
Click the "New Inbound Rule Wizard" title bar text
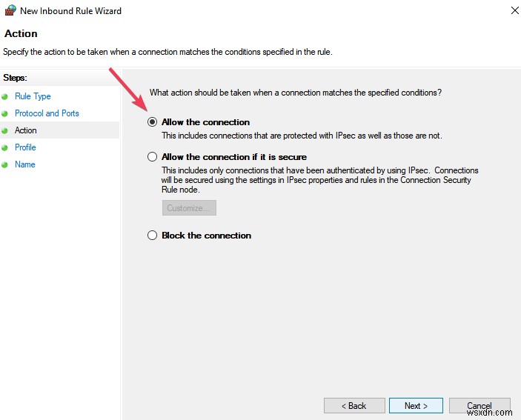coord(71,11)
